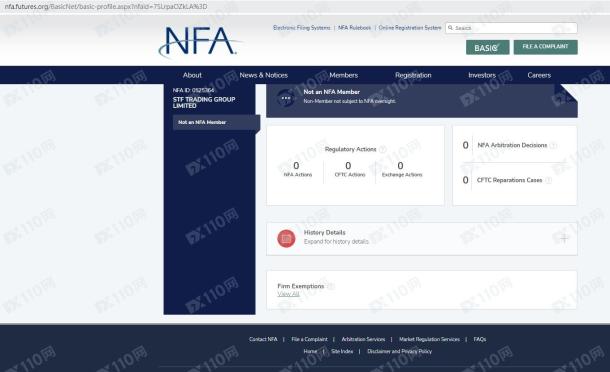Open the Electronic Filing Systems link
610x372 pixels.
(301, 28)
